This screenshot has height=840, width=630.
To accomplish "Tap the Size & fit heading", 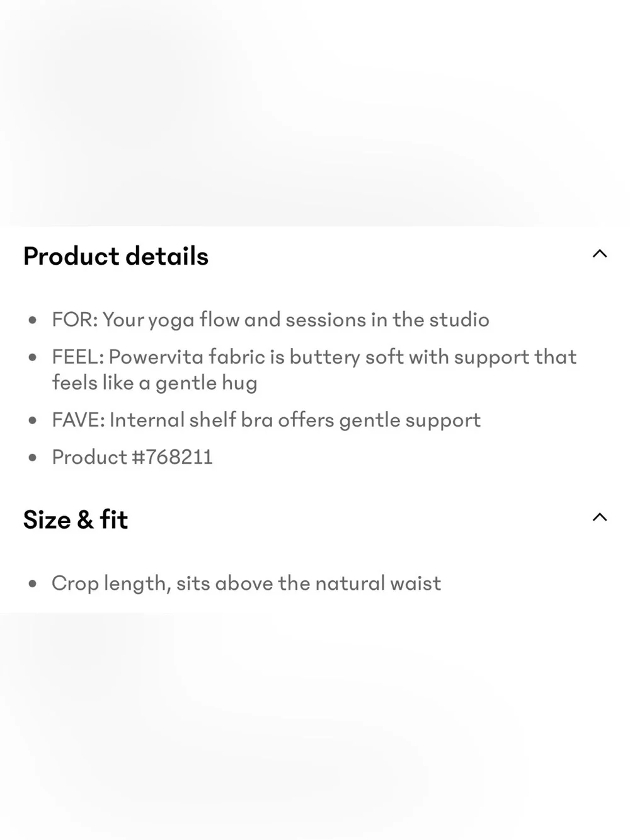I will point(76,520).
